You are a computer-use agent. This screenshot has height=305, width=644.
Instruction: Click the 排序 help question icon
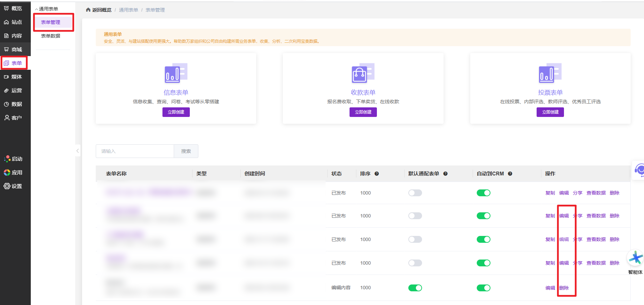377,174
